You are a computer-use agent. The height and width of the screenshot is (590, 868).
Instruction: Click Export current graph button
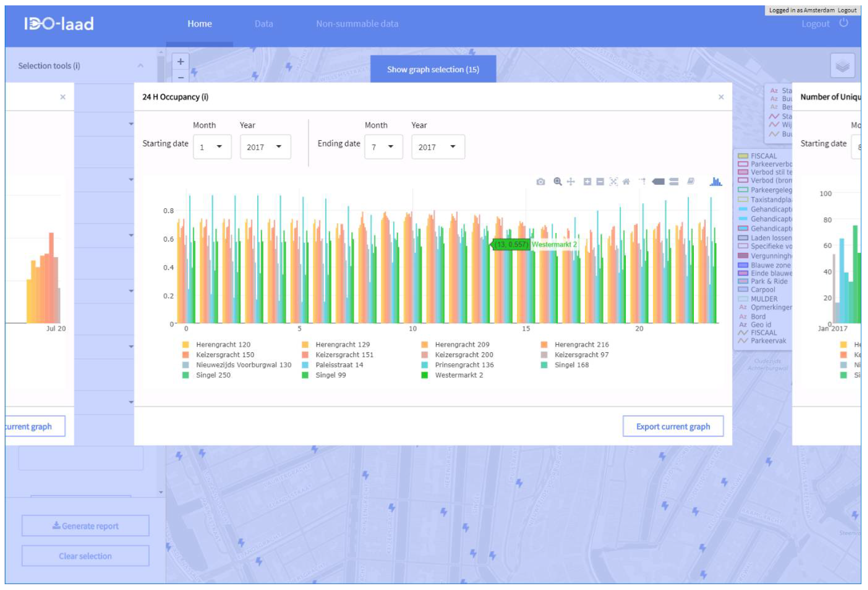673,426
